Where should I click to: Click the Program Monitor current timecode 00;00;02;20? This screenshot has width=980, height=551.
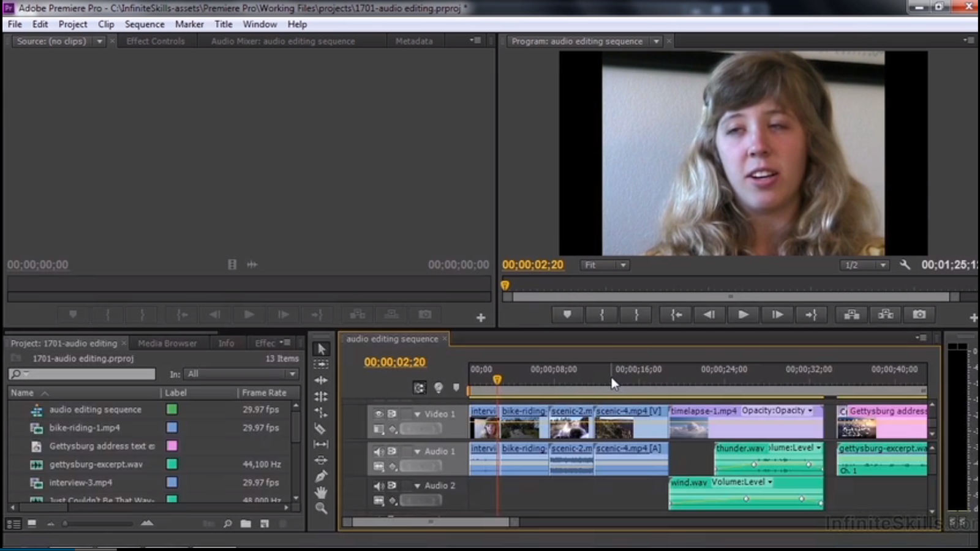(533, 265)
